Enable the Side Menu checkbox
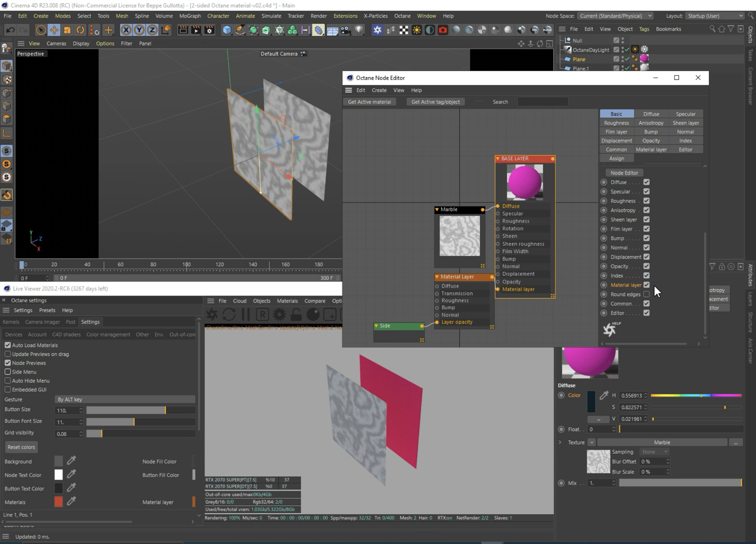The image size is (756, 544). [8, 372]
